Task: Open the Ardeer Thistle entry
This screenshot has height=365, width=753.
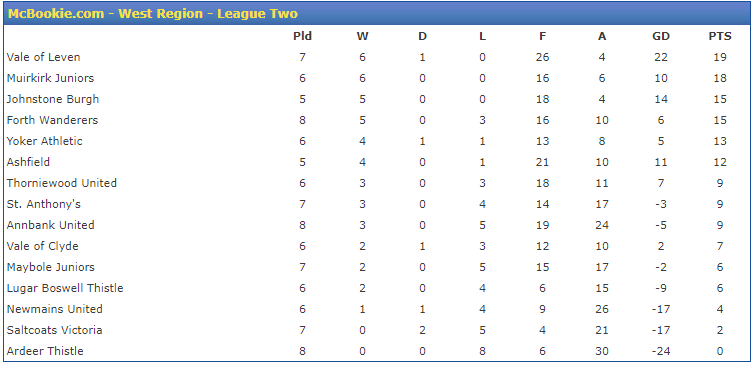Action: point(45,351)
